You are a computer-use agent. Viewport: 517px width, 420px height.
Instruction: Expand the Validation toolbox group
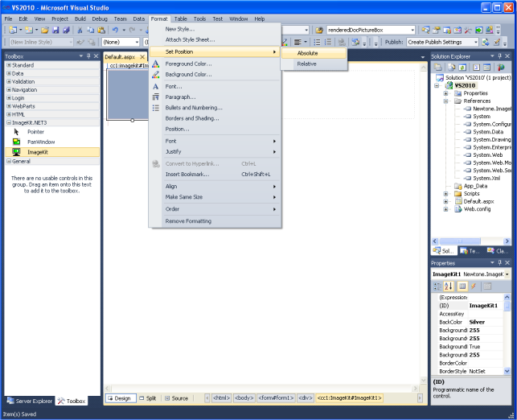9,81
